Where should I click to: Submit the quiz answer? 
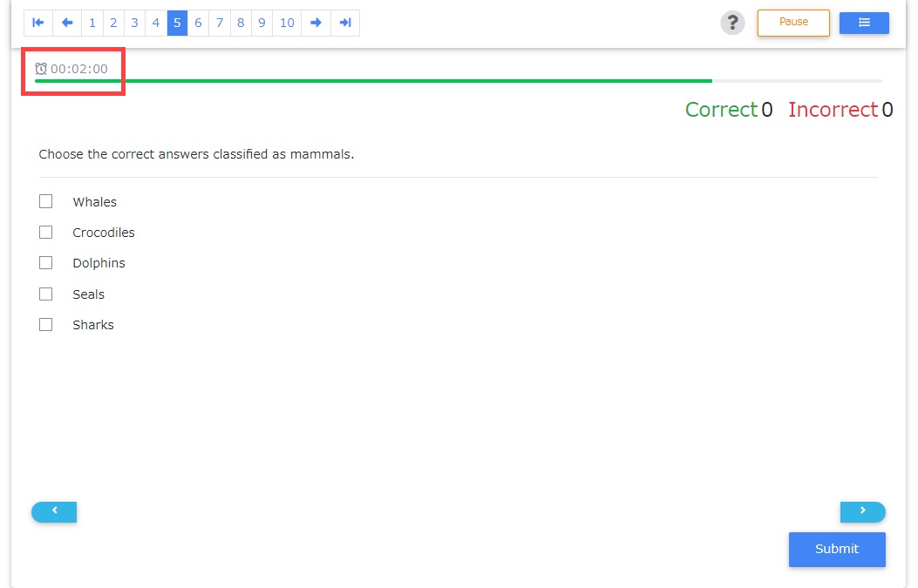836,549
